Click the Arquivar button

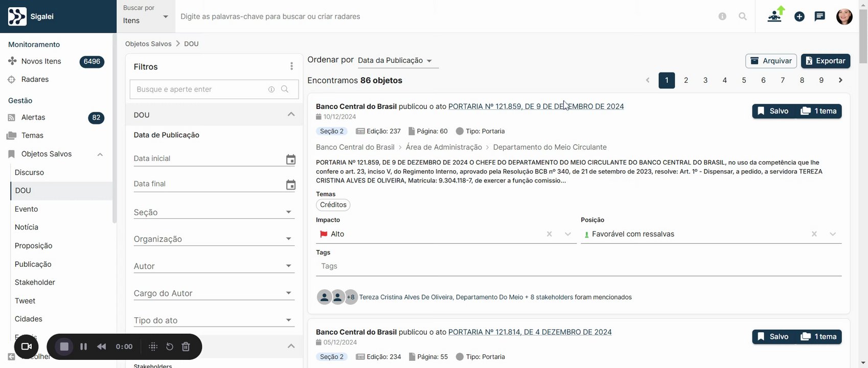pyautogui.click(x=771, y=61)
